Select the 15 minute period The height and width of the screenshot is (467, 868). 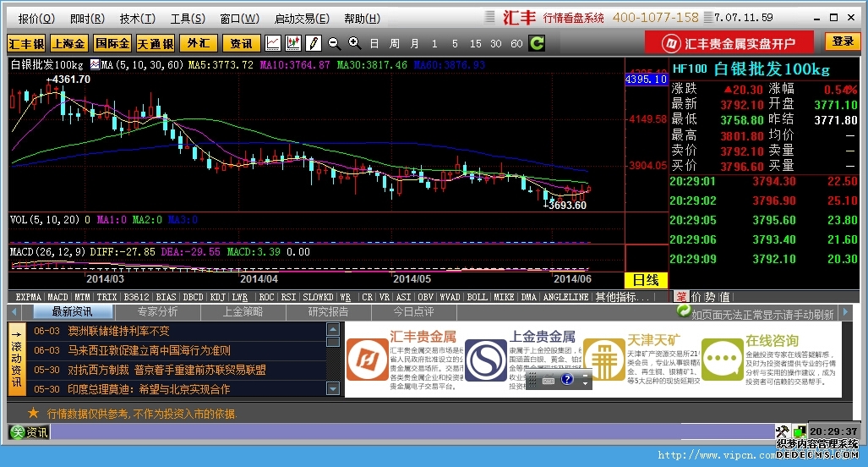pos(476,43)
